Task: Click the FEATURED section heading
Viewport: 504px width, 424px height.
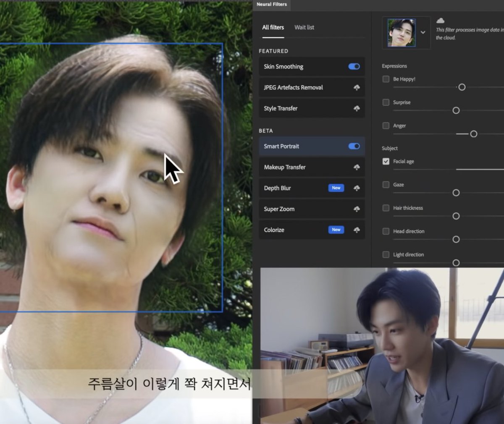Action: coord(273,51)
